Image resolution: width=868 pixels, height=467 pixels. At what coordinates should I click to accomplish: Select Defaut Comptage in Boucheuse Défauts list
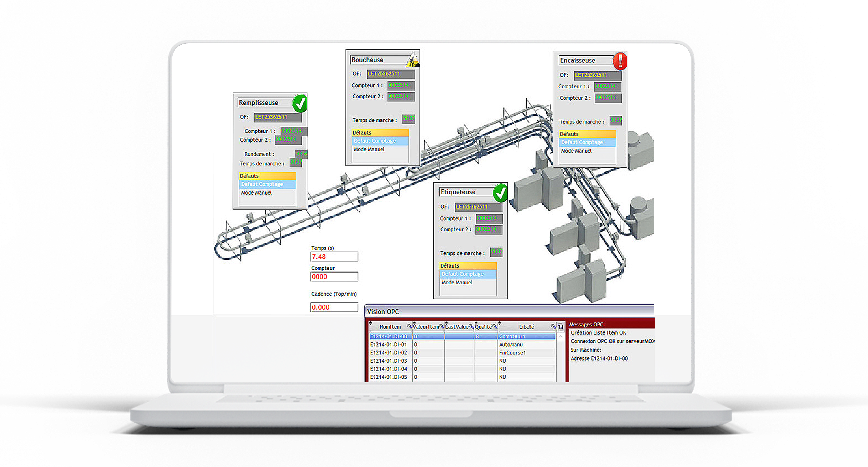(380, 141)
